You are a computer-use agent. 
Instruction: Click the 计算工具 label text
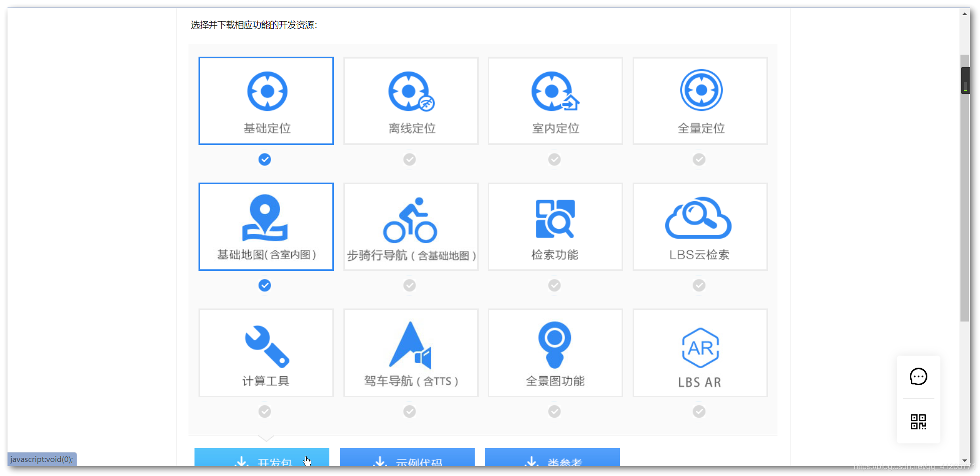click(x=266, y=381)
